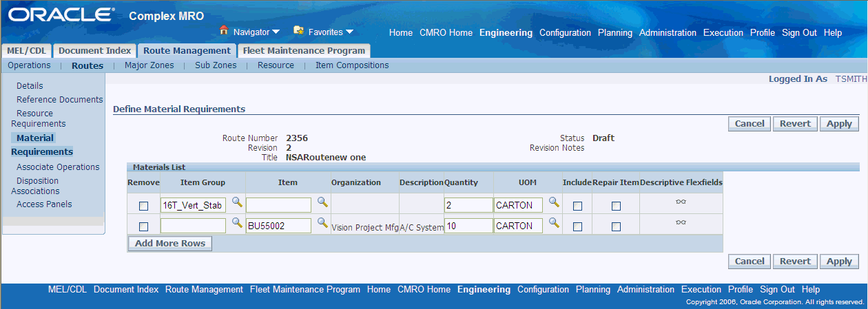Screen dimensions: 868x309
Task: Select the Route Management tab
Action: (x=187, y=51)
